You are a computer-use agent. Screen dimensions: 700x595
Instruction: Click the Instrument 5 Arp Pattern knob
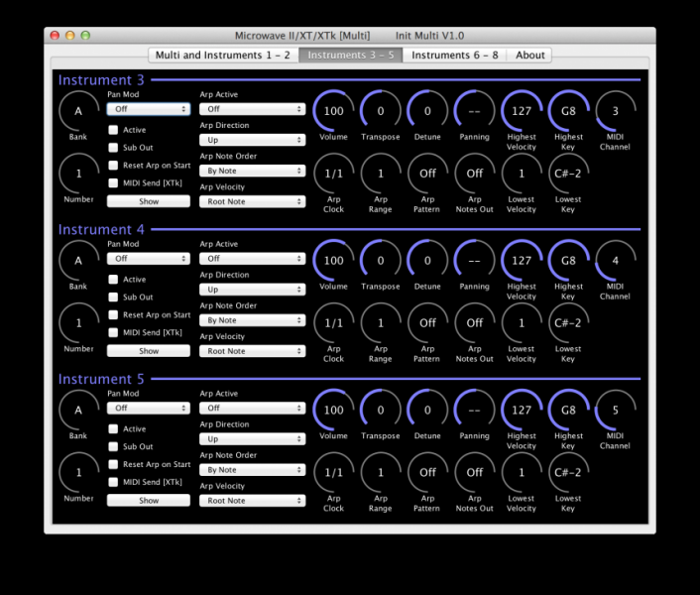pos(427,472)
